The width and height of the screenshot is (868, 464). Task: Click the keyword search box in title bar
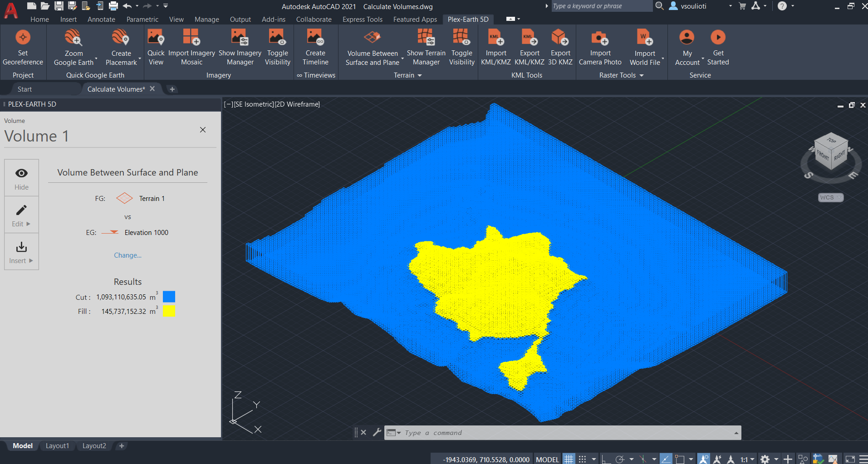601,6
